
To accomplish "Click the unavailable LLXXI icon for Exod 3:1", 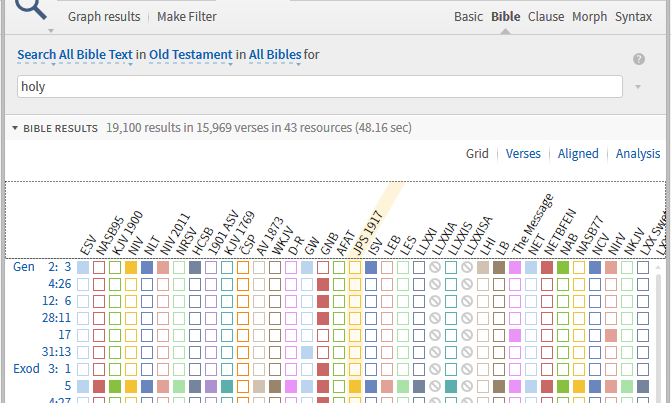I will click(x=435, y=369).
